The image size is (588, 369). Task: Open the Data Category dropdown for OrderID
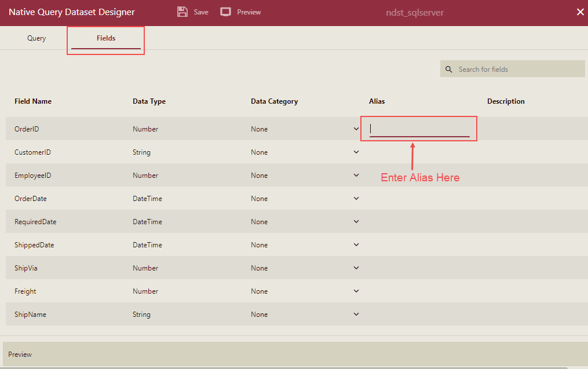(356, 129)
